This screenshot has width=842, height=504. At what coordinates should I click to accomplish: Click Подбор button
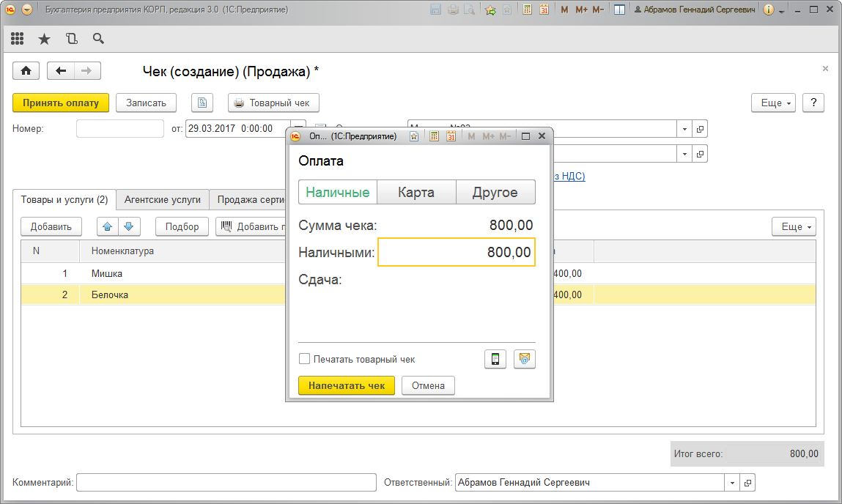[182, 226]
